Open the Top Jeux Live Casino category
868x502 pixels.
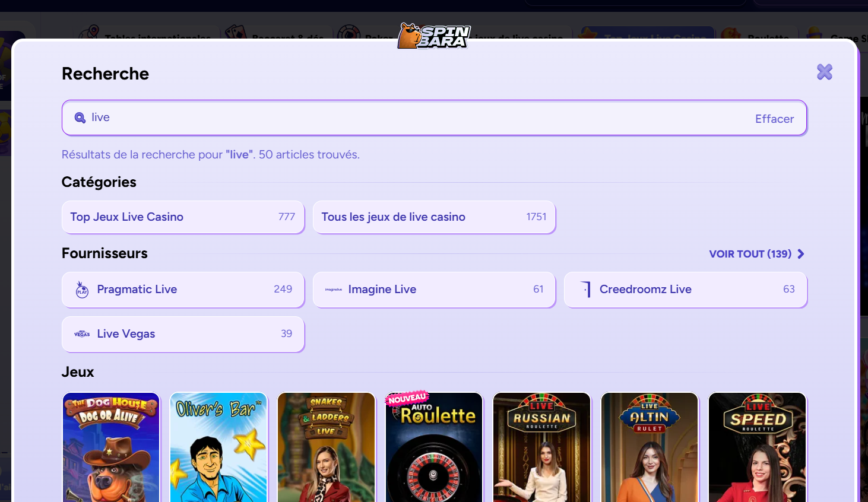point(183,217)
